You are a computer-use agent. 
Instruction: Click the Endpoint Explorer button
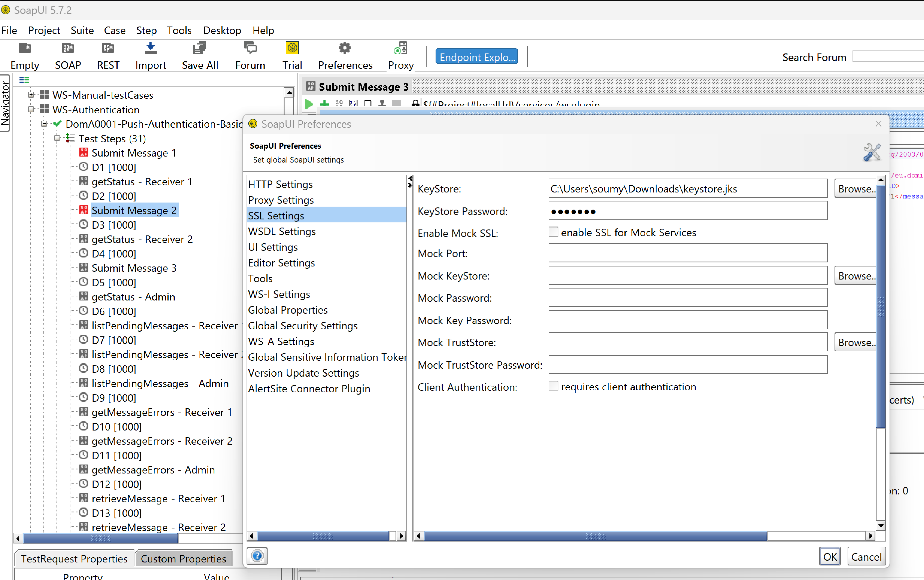coord(477,57)
